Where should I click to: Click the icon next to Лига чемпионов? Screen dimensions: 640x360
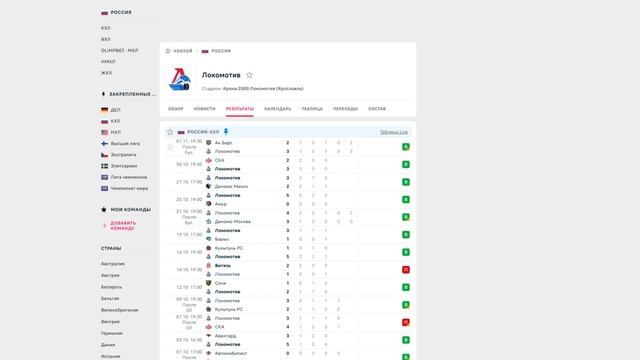tap(104, 177)
